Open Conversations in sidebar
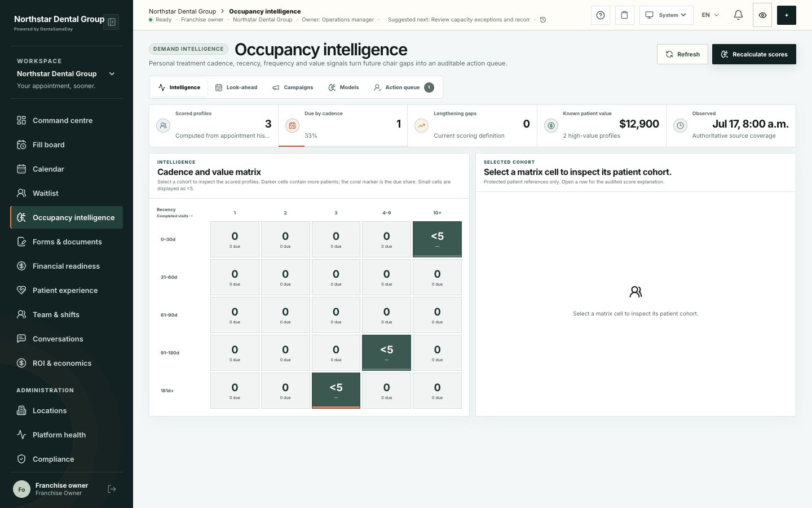The width and height of the screenshot is (812, 508). pos(67,339)
